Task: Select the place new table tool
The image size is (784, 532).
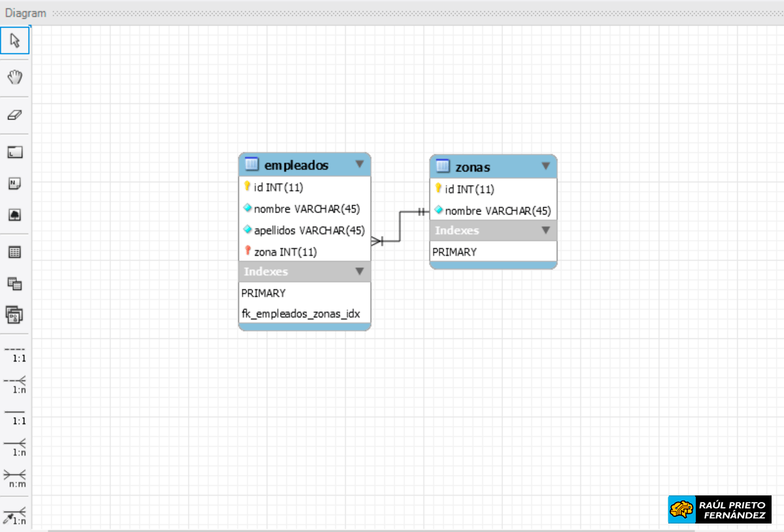Action: (x=15, y=252)
